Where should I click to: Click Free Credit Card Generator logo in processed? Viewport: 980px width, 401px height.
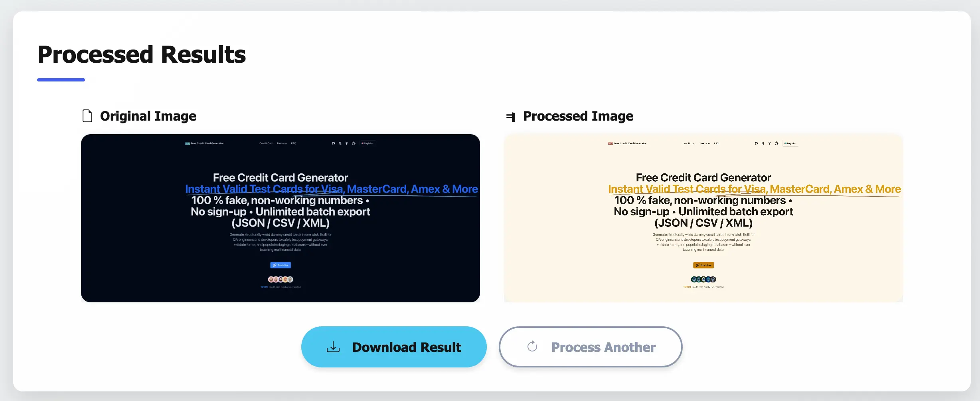pyautogui.click(x=627, y=143)
